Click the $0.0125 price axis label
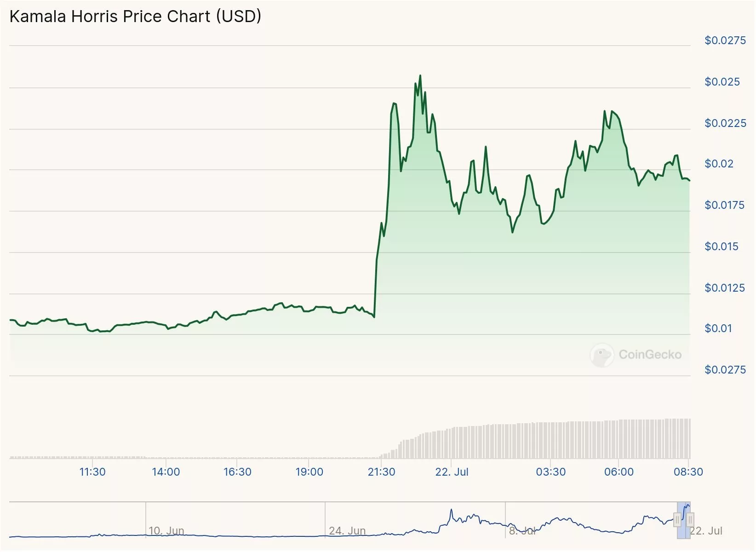The width and height of the screenshot is (756, 552). 724,288
